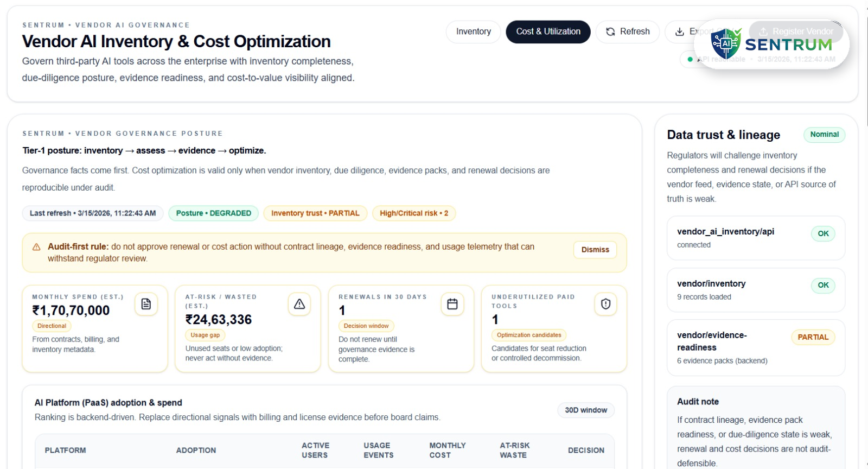Click the Data trust & lineage heading
Screen dimensions: 868x469
pyautogui.click(x=723, y=135)
